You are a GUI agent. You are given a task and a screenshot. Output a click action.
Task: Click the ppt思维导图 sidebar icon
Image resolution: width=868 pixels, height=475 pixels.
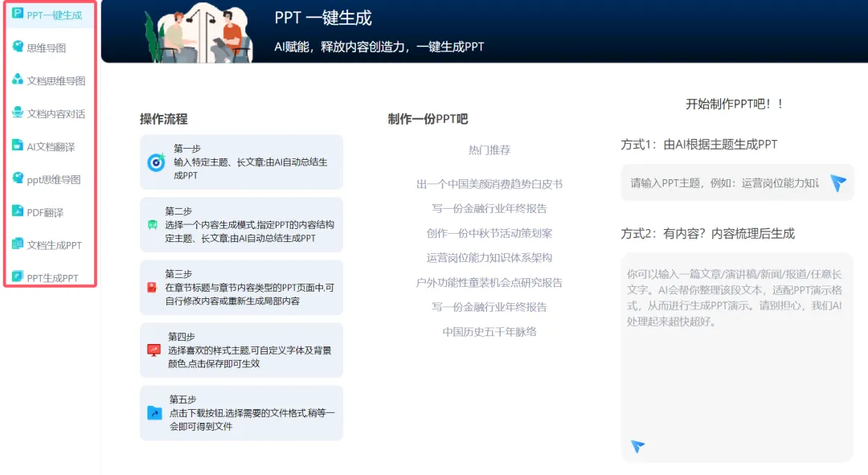point(18,178)
